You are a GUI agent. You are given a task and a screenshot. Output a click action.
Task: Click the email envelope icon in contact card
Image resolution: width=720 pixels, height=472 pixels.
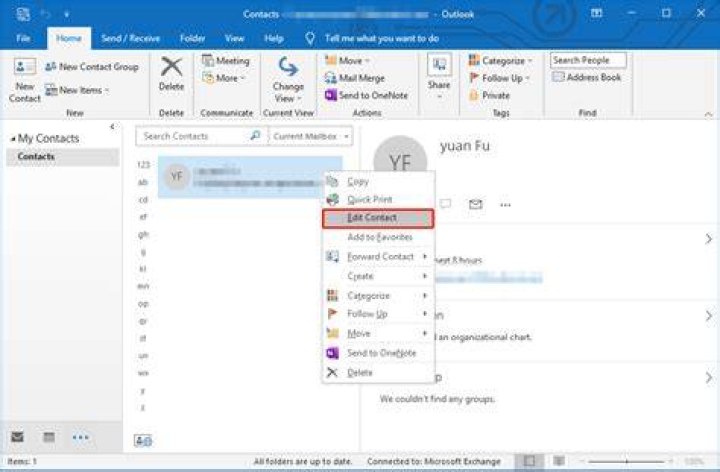tap(476, 204)
